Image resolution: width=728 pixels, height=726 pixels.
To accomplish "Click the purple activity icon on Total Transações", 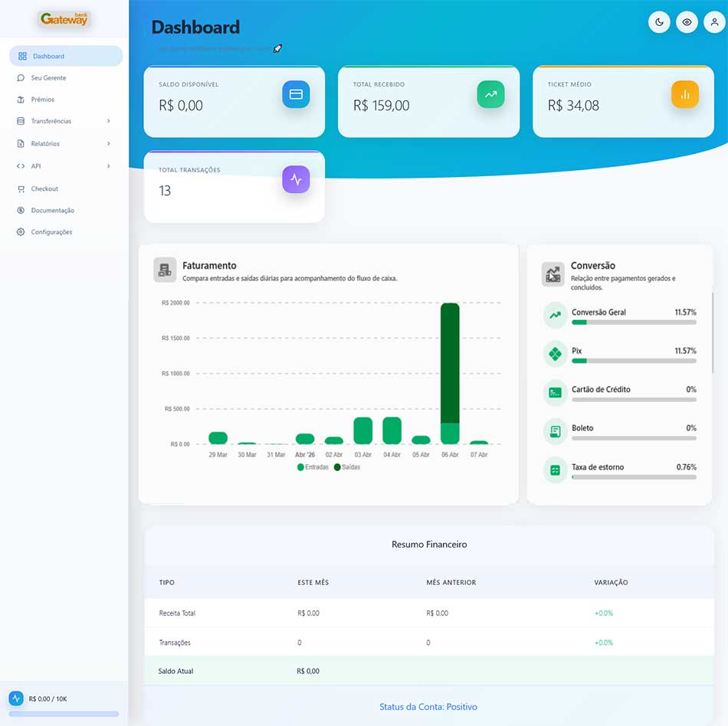I will [x=296, y=180].
